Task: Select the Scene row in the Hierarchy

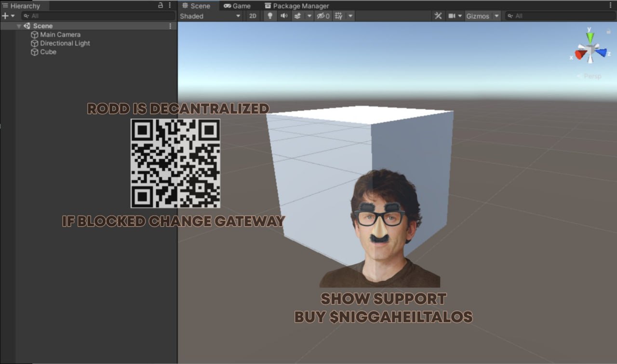Action: click(x=89, y=26)
